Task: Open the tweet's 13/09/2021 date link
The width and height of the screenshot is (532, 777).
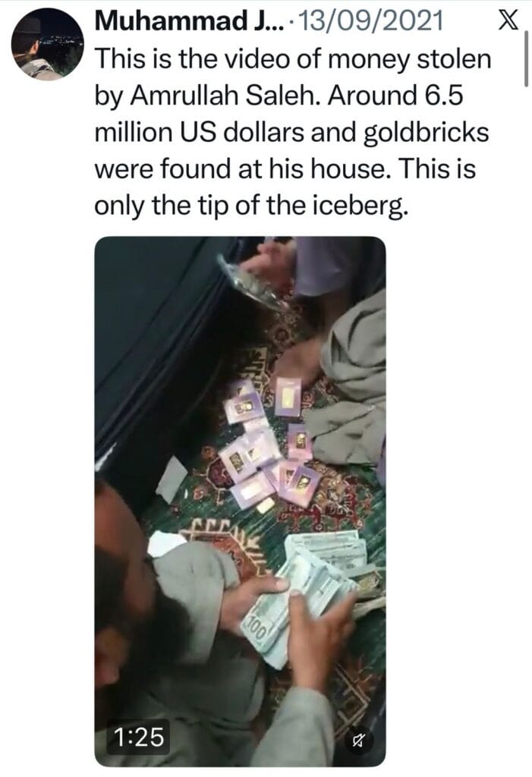Action: pos(371,20)
